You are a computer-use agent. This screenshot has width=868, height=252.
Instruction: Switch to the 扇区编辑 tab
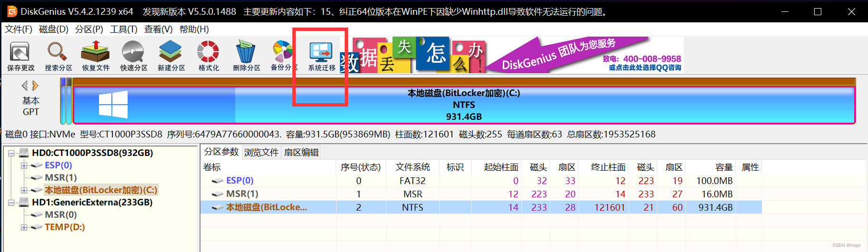301,152
